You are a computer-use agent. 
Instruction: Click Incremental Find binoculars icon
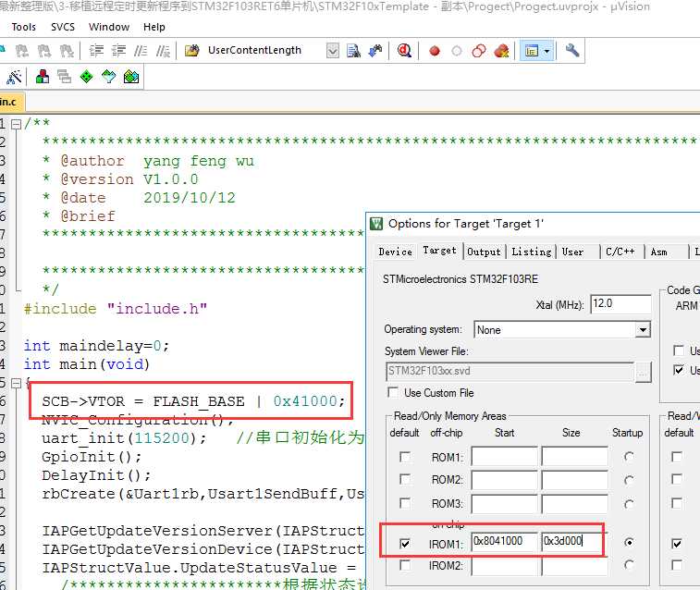pyautogui.click(x=375, y=51)
